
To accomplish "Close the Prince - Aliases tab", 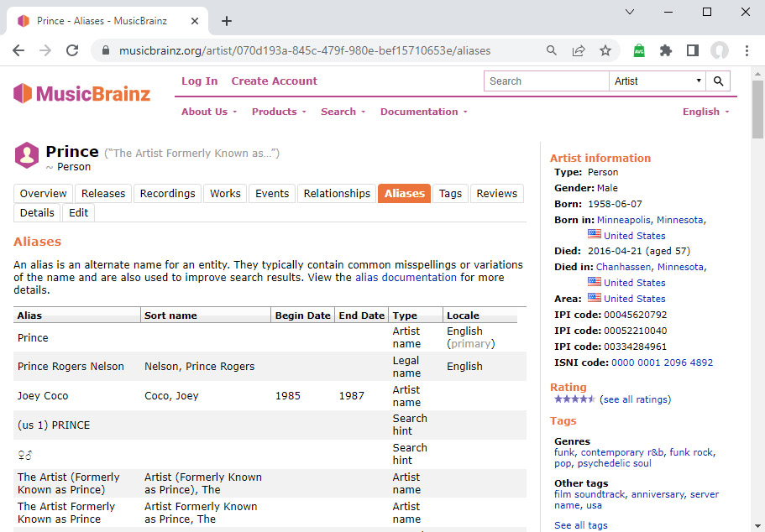I will pos(195,21).
